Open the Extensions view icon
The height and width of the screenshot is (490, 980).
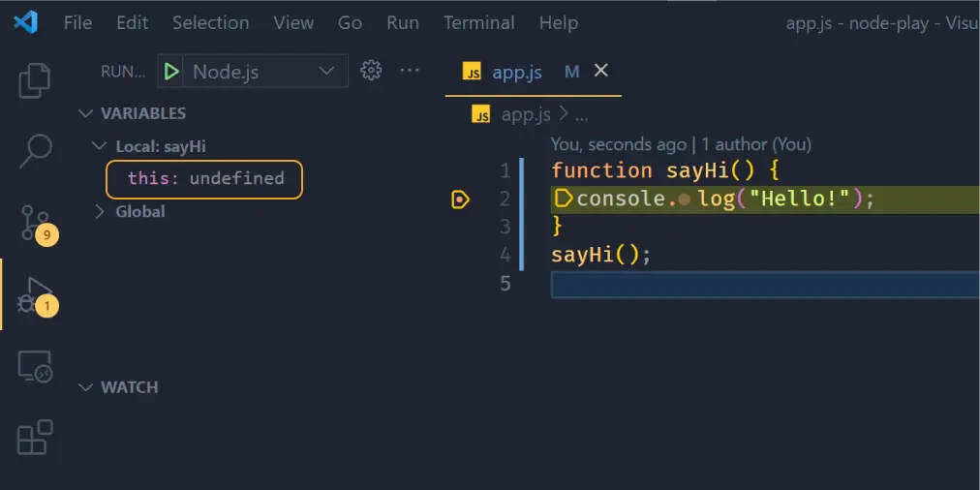[x=34, y=437]
